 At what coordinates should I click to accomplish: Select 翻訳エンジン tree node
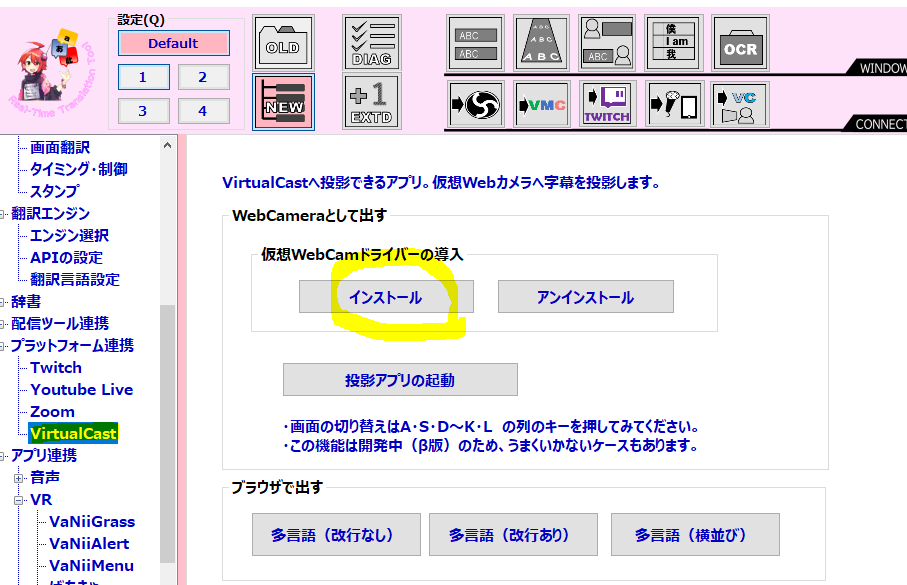(50, 214)
